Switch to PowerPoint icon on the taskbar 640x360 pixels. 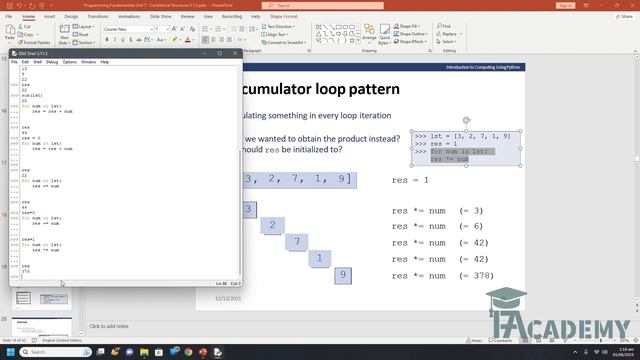(203, 352)
